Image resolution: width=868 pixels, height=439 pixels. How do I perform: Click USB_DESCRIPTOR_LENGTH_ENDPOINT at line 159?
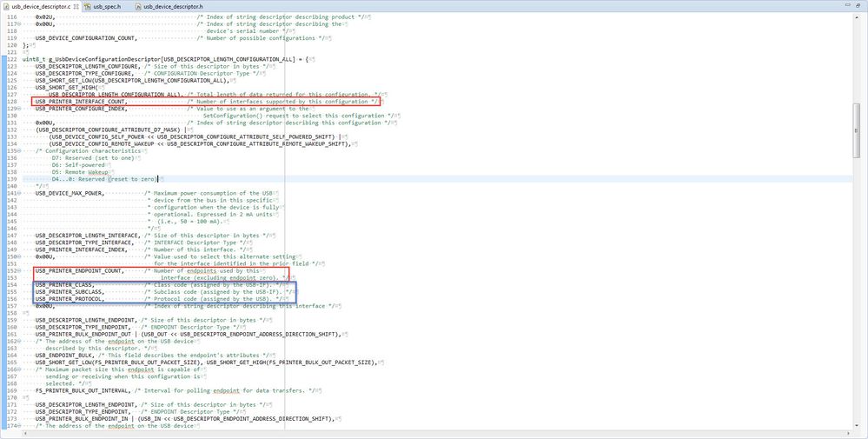86,321
